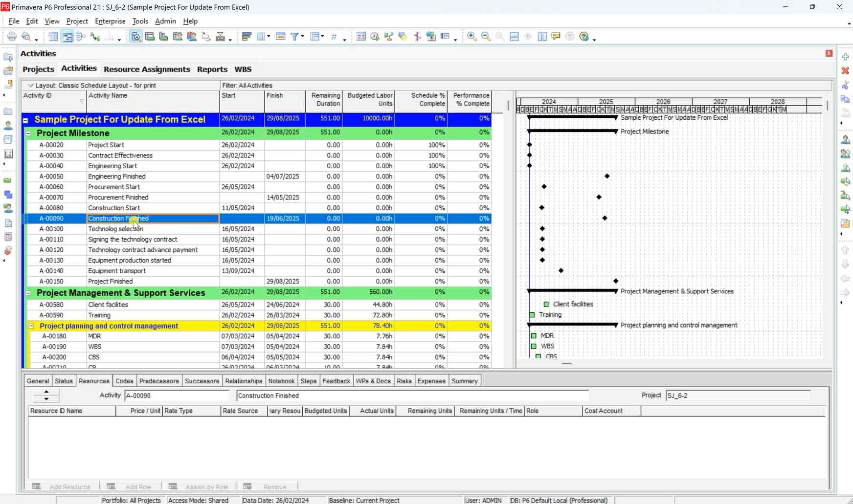
Task: Open the Filter dropdown arrow
Action: 303,37
